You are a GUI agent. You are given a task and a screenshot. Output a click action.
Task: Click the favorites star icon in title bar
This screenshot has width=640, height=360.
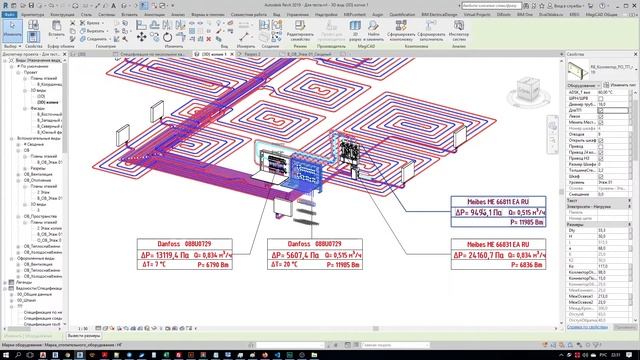click(542, 6)
